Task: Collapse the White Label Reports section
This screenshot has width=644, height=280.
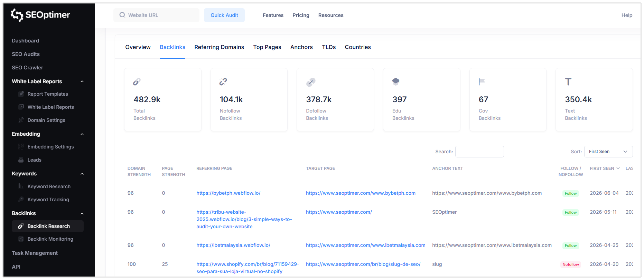Action: click(82, 81)
